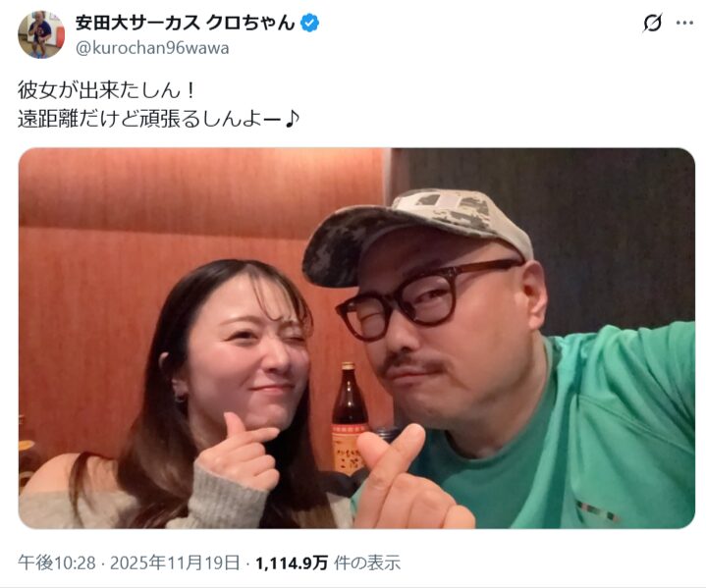Click the man's camouflage cap in photo
Viewport: 706px width, 588px height.
tap(416, 232)
